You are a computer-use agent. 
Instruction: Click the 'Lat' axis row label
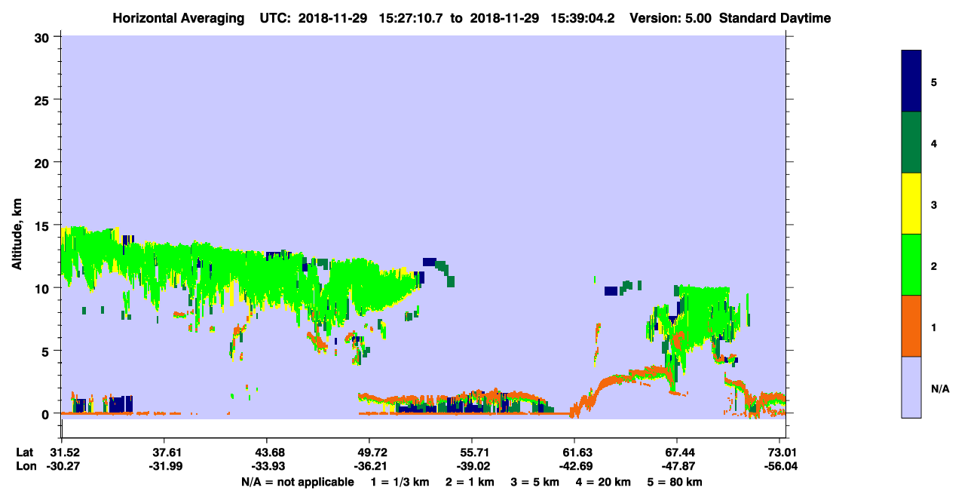click(x=25, y=452)
